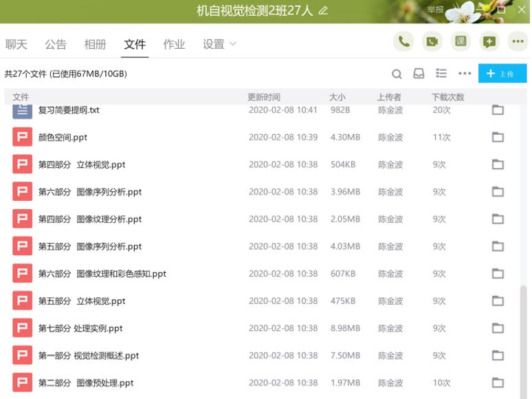Select file 第一部分 视觉检测概述.ppt
This screenshot has height=399, width=532.
pos(89,356)
